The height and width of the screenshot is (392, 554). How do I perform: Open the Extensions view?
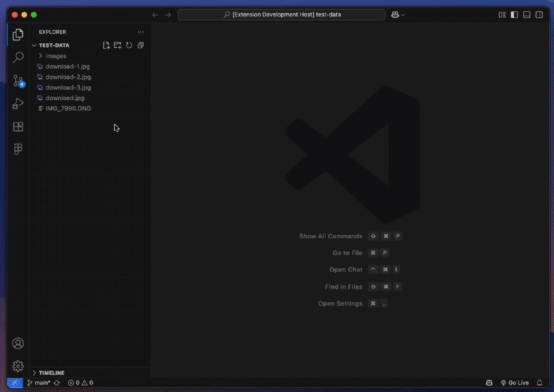pyautogui.click(x=18, y=127)
